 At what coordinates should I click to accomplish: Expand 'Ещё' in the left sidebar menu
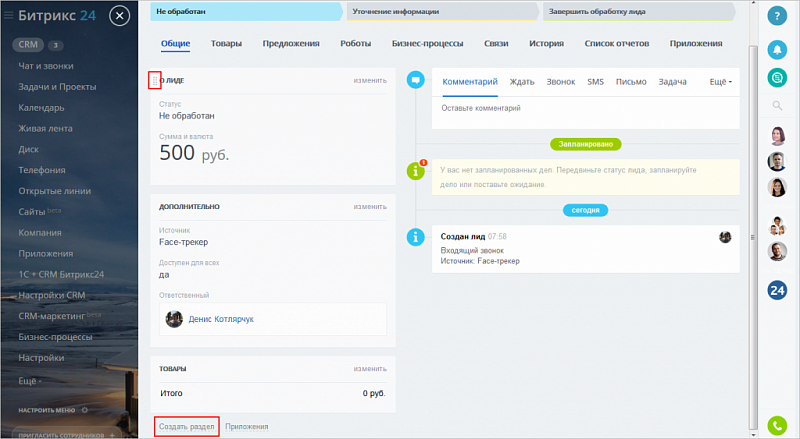click(x=31, y=381)
